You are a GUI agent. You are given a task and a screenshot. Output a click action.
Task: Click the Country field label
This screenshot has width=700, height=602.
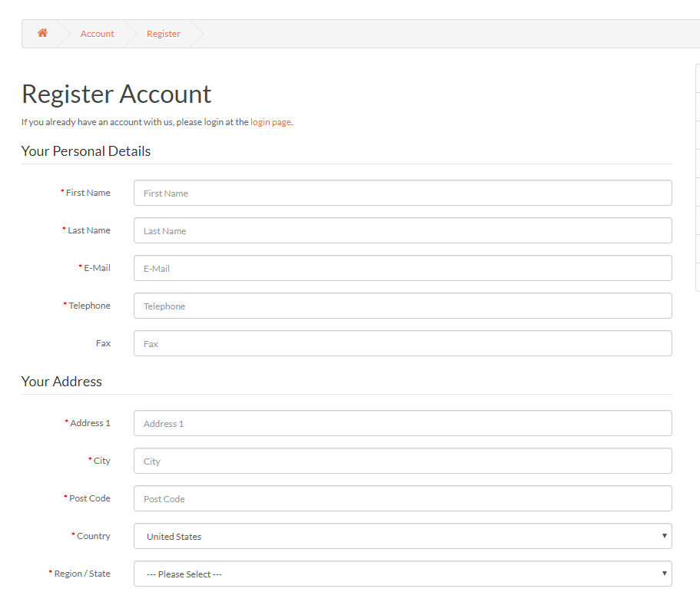(x=93, y=536)
